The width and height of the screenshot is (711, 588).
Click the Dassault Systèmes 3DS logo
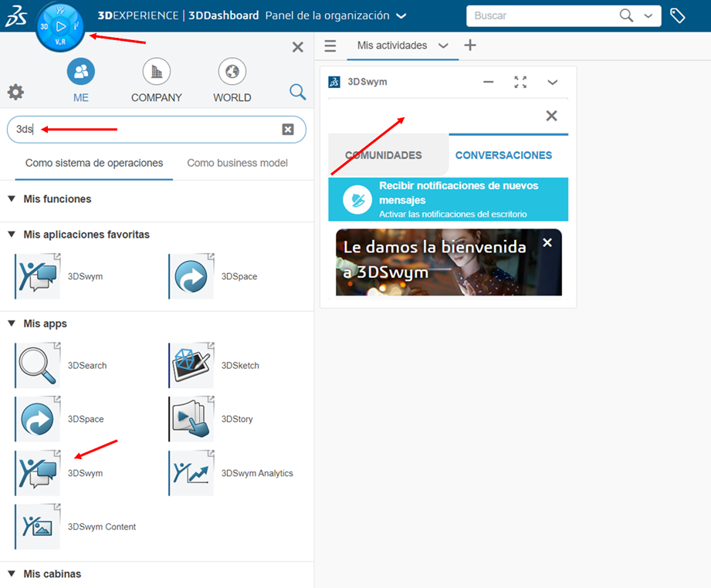pos(16,16)
